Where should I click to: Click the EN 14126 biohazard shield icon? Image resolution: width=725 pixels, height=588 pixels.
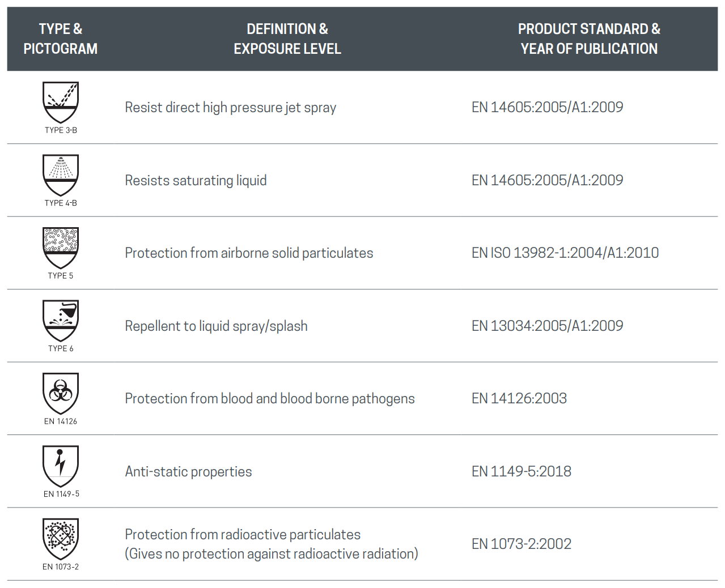(61, 393)
